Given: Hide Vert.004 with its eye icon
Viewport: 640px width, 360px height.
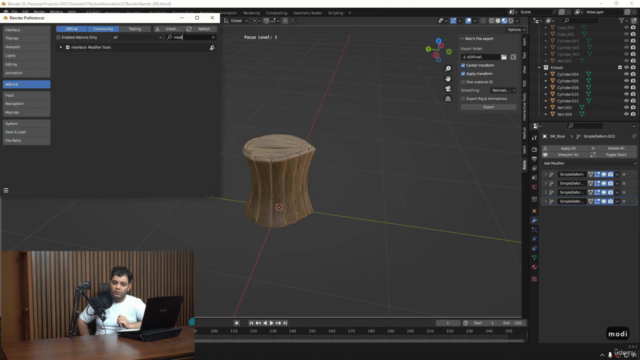Looking at the screenshot, I should point(626,114).
